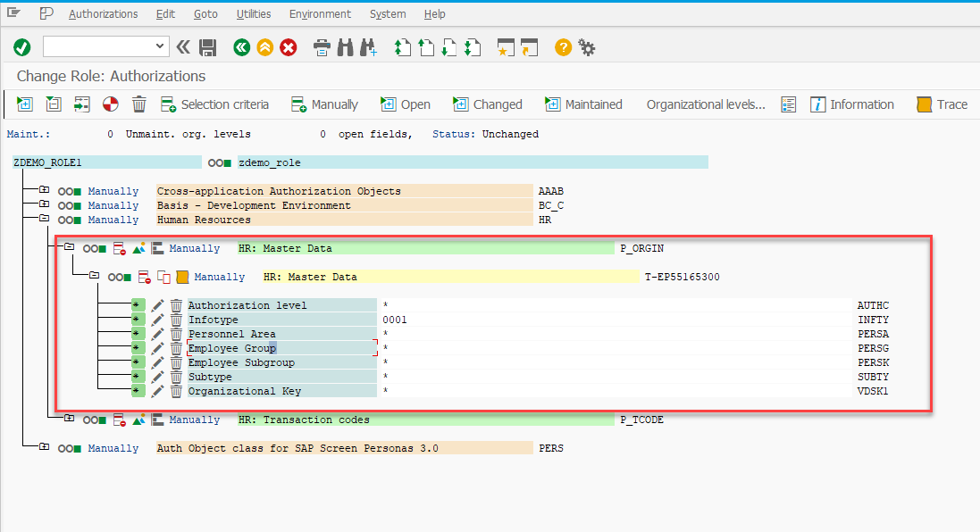Expand Basis - Development Environment node

(44, 204)
